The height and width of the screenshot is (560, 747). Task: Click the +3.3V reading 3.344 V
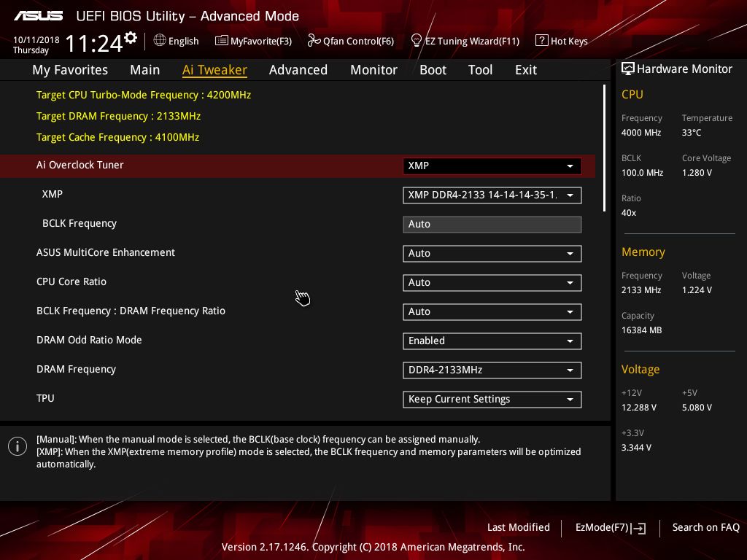636,448
